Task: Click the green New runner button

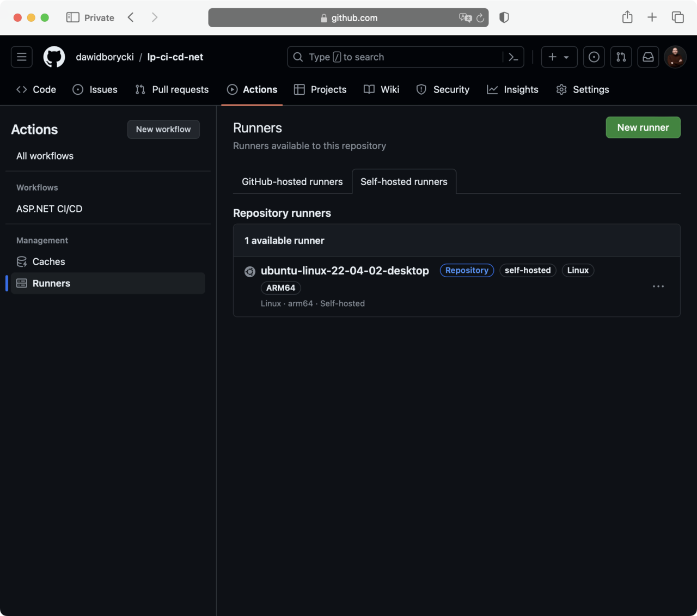Action: pyautogui.click(x=643, y=127)
